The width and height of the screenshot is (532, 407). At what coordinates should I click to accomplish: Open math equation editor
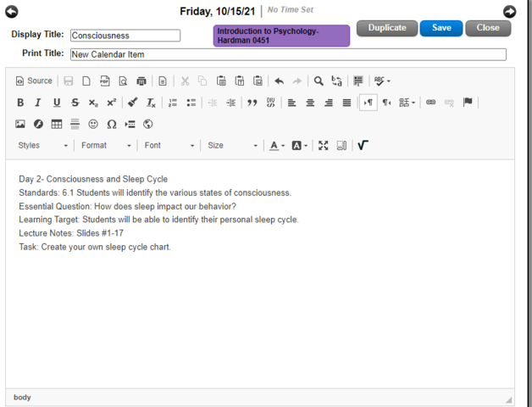pos(363,145)
